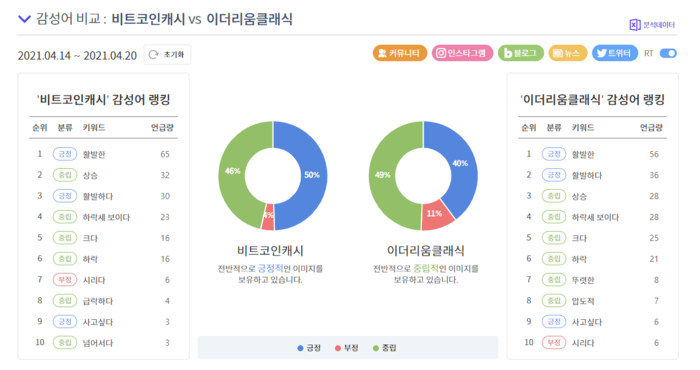The height and width of the screenshot is (370, 700).
Task: Click the 긍정 legend blue dot
Action: coord(300,348)
